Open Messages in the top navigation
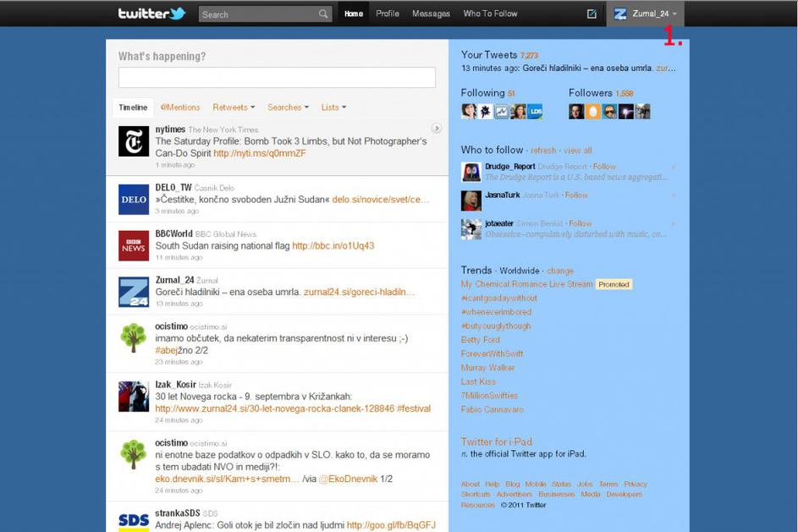 pyautogui.click(x=431, y=14)
